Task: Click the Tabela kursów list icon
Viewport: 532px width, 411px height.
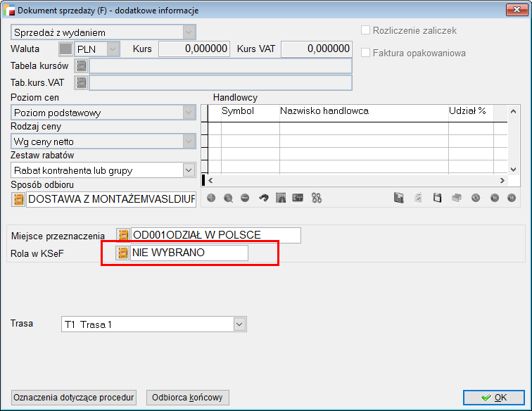Action: coord(82,66)
